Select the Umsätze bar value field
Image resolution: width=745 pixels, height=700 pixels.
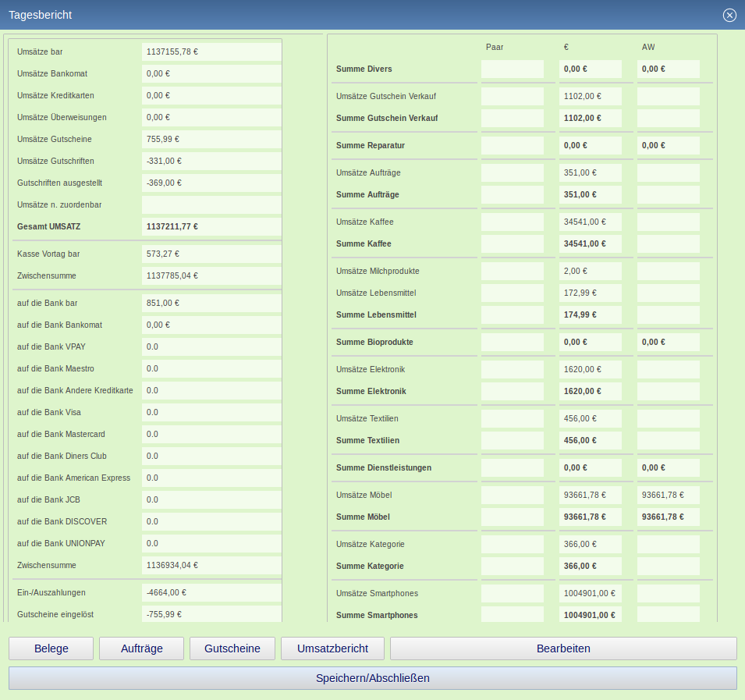tap(211, 52)
